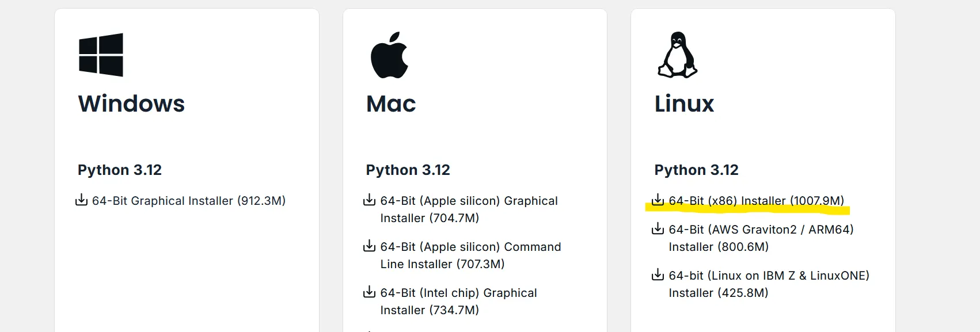Screen dimensions: 980x332
Task: Click download icon beside AWS Graviton2 ARM64 Installer
Action: point(658,229)
